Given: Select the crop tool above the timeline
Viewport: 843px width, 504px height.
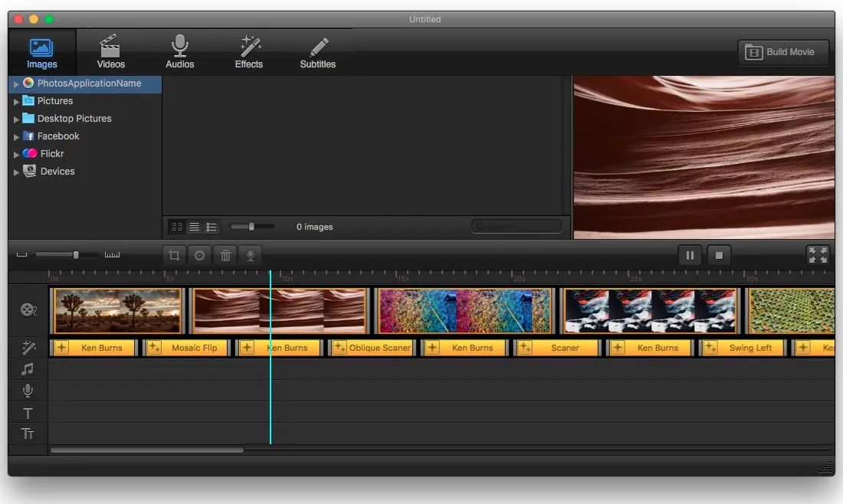Looking at the screenshot, I should 174,255.
